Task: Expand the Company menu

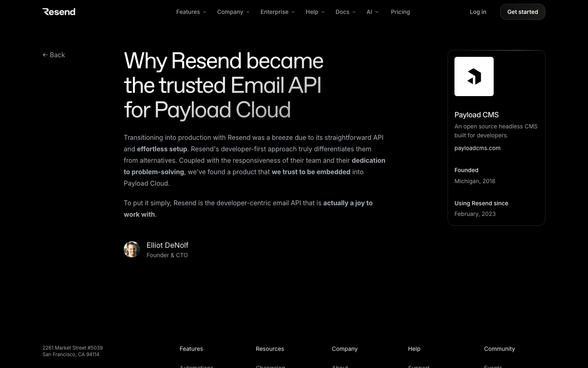Action: point(233,12)
